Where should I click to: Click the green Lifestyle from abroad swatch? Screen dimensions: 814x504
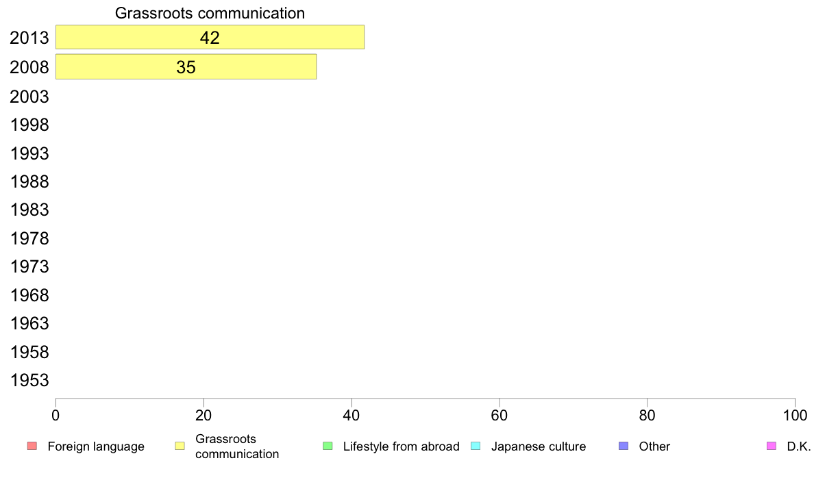pyautogui.click(x=328, y=446)
